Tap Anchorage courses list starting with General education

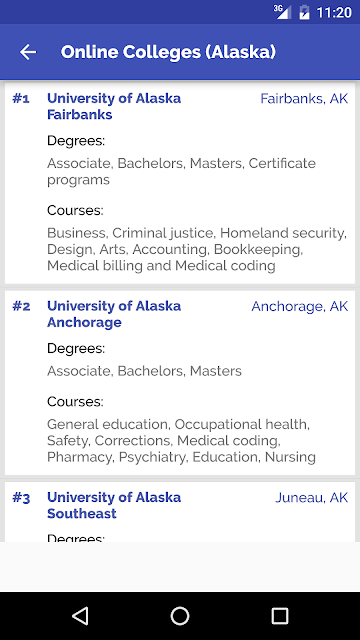(x=181, y=440)
